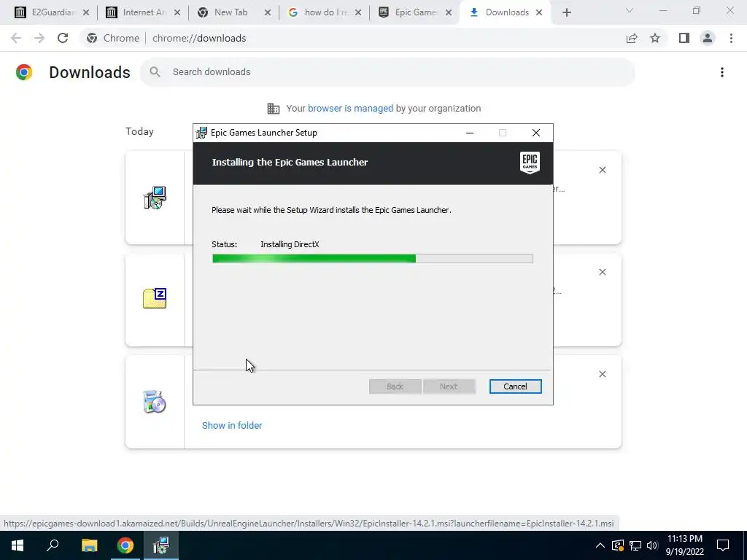Open the 'browser is managed' link
This screenshot has width=747, height=560.
pos(350,109)
